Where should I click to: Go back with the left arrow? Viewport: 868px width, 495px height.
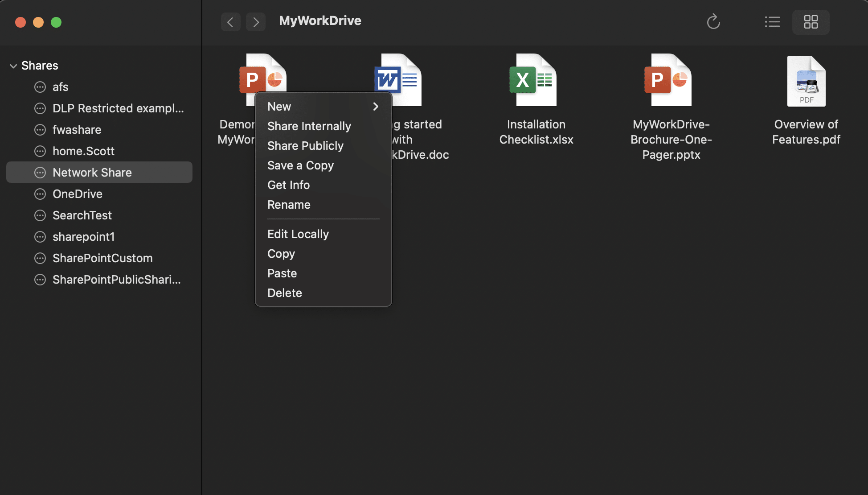tap(230, 22)
